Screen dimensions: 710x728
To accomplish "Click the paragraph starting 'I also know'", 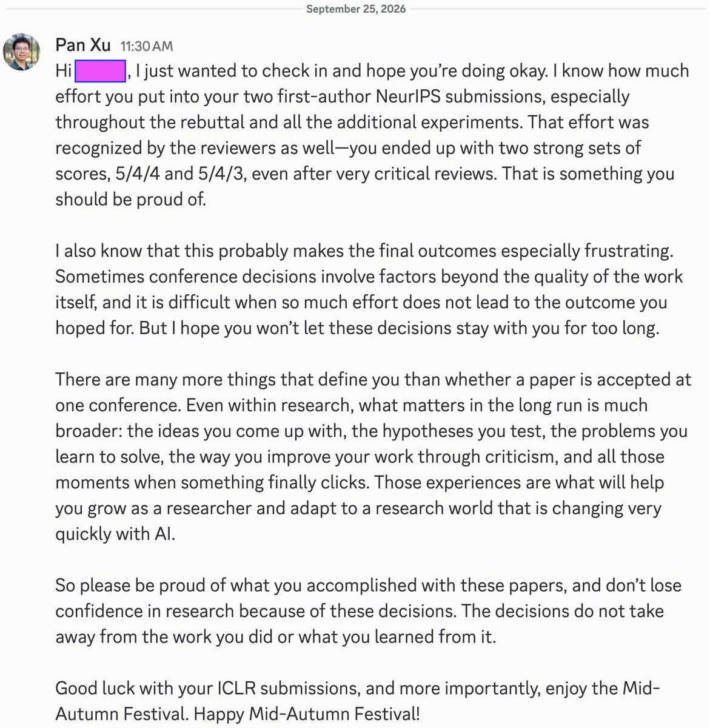I will click(369, 289).
